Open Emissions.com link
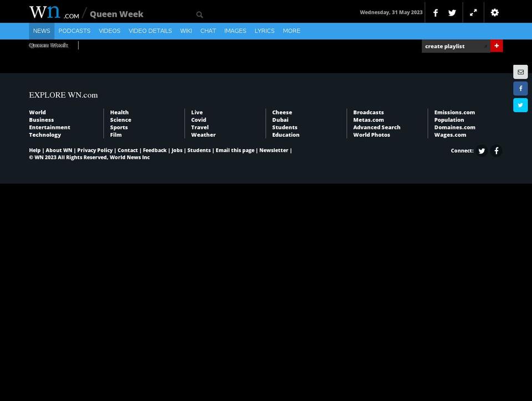 point(454,112)
